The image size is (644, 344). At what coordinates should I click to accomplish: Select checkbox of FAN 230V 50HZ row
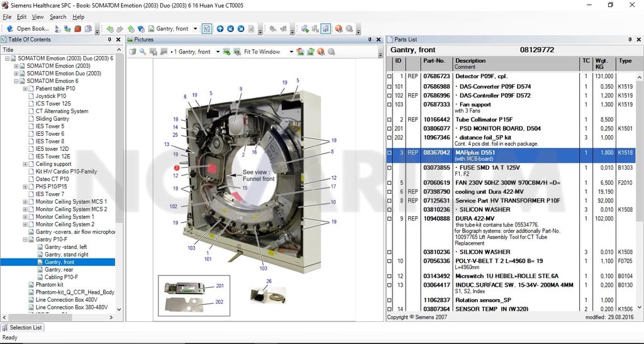pyautogui.click(x=389, y=183)
